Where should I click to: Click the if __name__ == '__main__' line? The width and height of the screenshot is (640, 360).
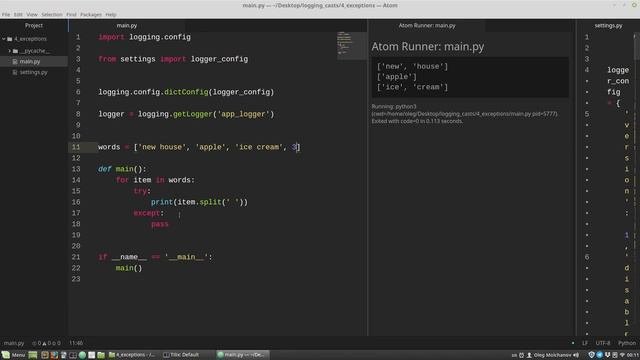pos(155,257)
